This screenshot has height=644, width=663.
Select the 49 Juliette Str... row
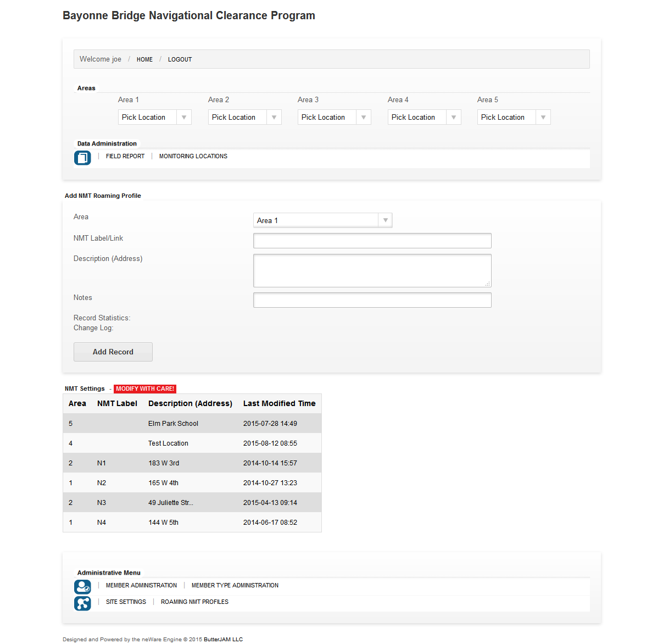click(192, 503)
